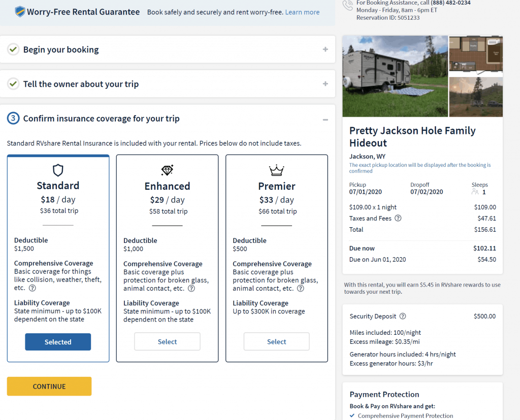Click the Comprehensive Payment Protection checkmark
The image size is (520, 420).
point(352,415)
